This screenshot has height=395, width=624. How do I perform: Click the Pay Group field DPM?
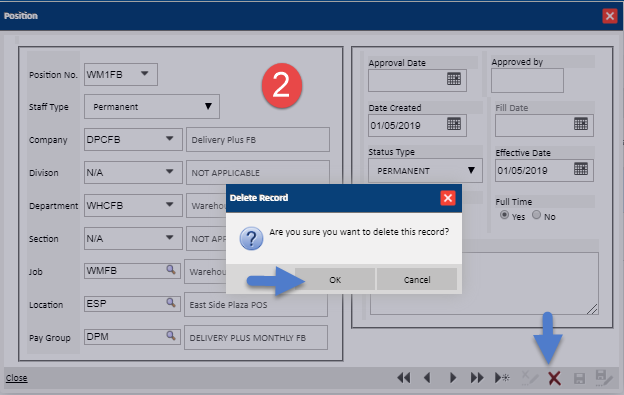pos(132,337)
